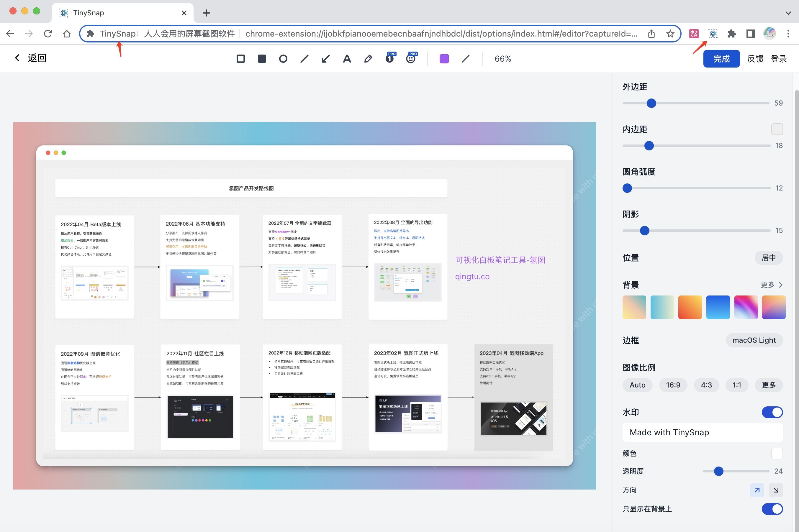Image resolution: width=799 pixels, height=532 pixels.
Task: Adjust the 外边距 margin slider
Action: [696, 103]
